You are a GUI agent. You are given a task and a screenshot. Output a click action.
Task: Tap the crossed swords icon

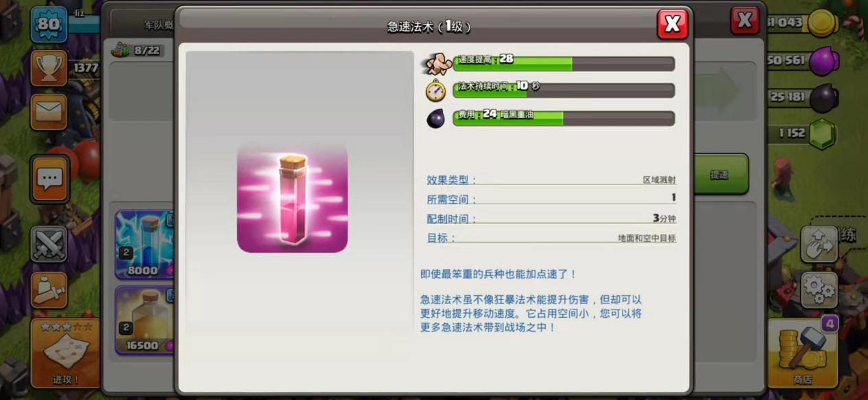pos(49,245)
